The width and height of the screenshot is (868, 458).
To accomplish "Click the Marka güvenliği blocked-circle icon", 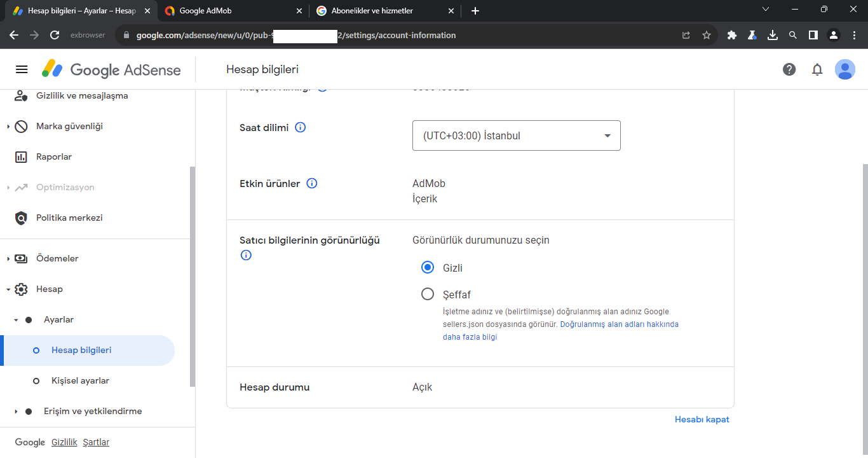I will pyautogui.click(x=21, y=127).
